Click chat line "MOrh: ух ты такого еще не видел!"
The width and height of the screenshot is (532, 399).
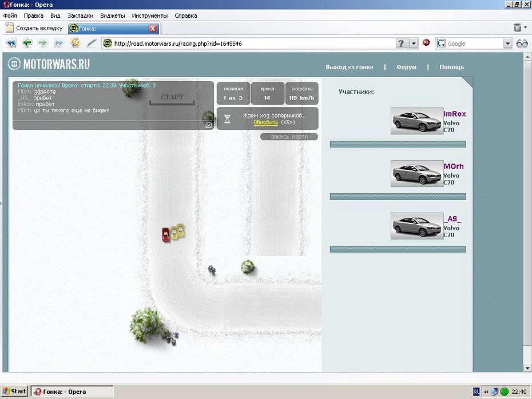pos(63,110)
